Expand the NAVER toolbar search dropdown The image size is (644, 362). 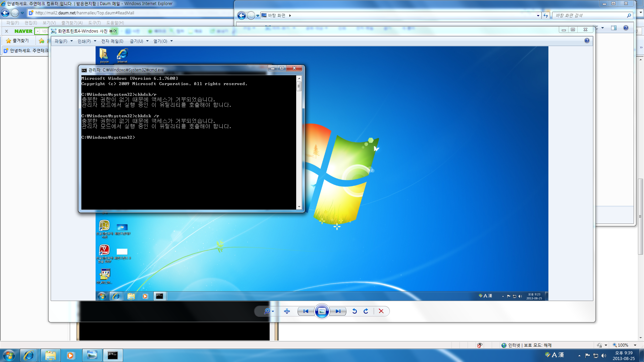pyautogui.click(x=38, y=31)
